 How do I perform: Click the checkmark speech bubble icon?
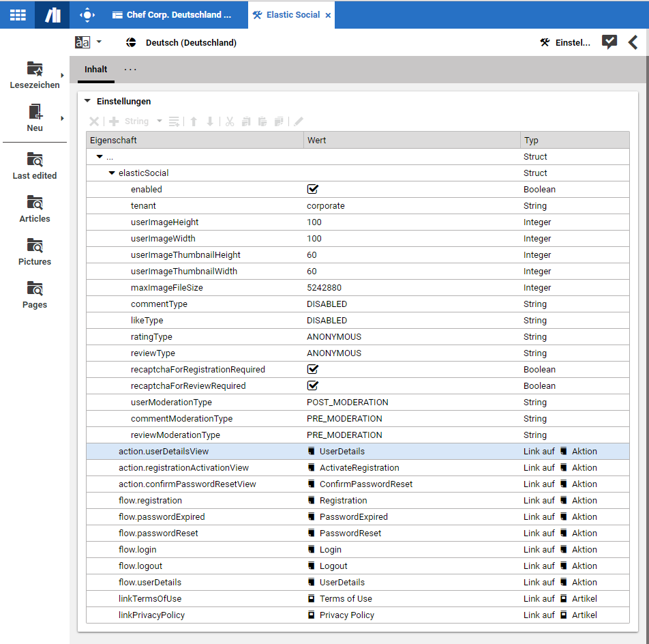(609, 42)
